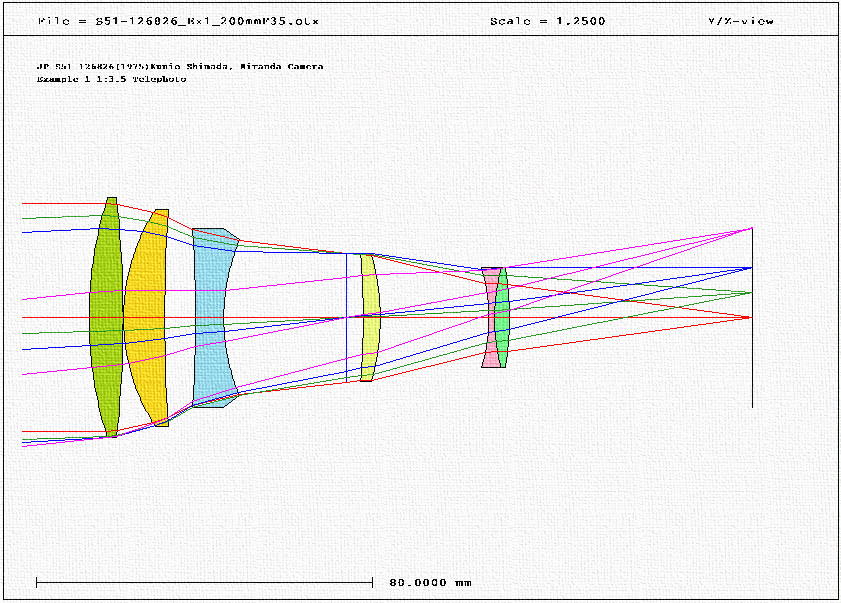Viewport: 841px width, 603px height.
Task: Select the light green rearmost lens element
Action: point(502,318)
